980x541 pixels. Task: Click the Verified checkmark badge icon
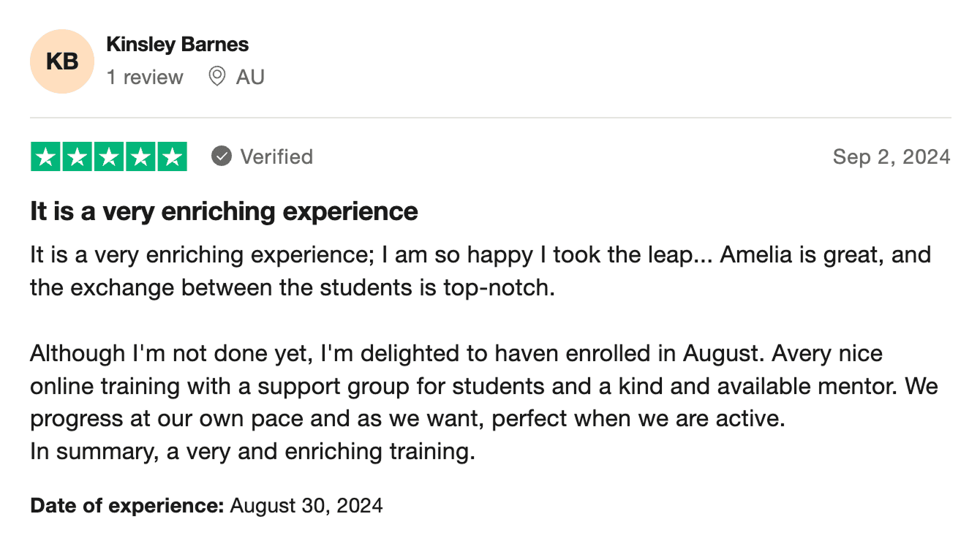coord(222,156)
